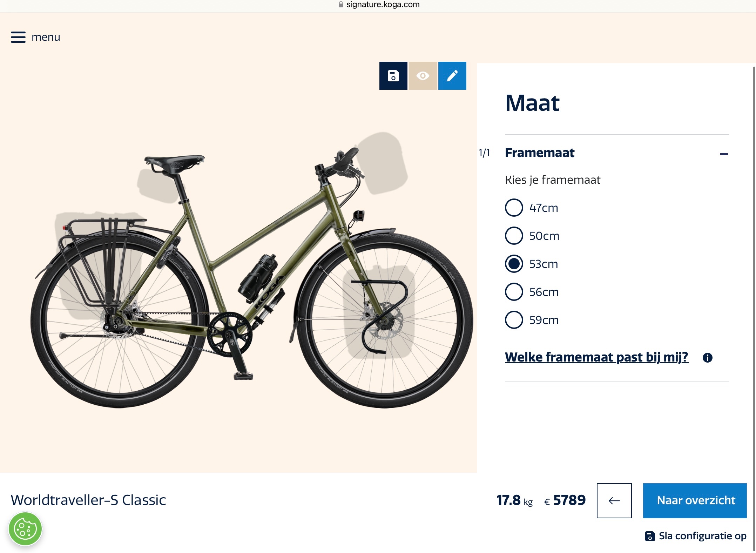Image resolution: width=756 pixels, height=553 pixels.
Task: Click the frame size info icon
Action: pos(707,358)
